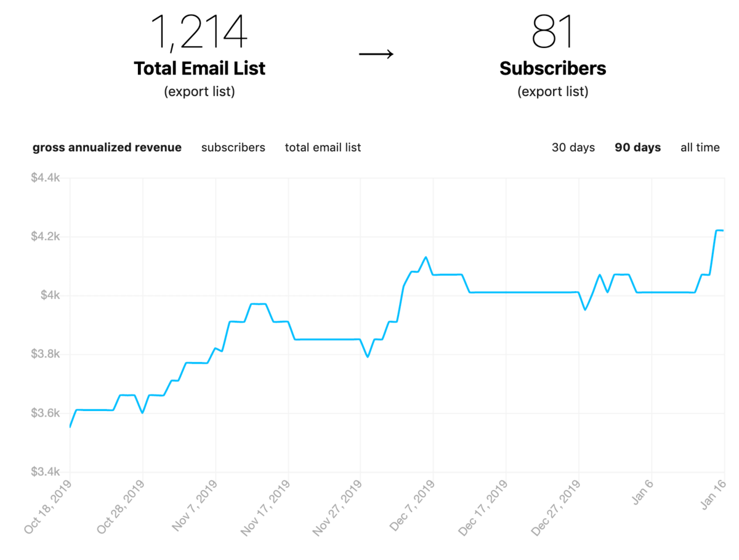Keep the 90 days range selected
The height and width of the screenshot is (560, 739).
point(637,147)
